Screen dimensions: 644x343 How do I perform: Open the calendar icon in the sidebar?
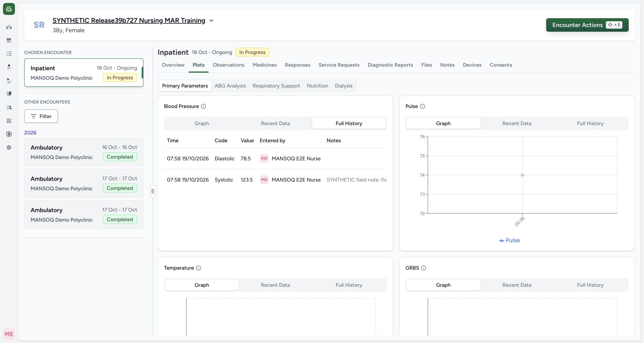[9, 40]
